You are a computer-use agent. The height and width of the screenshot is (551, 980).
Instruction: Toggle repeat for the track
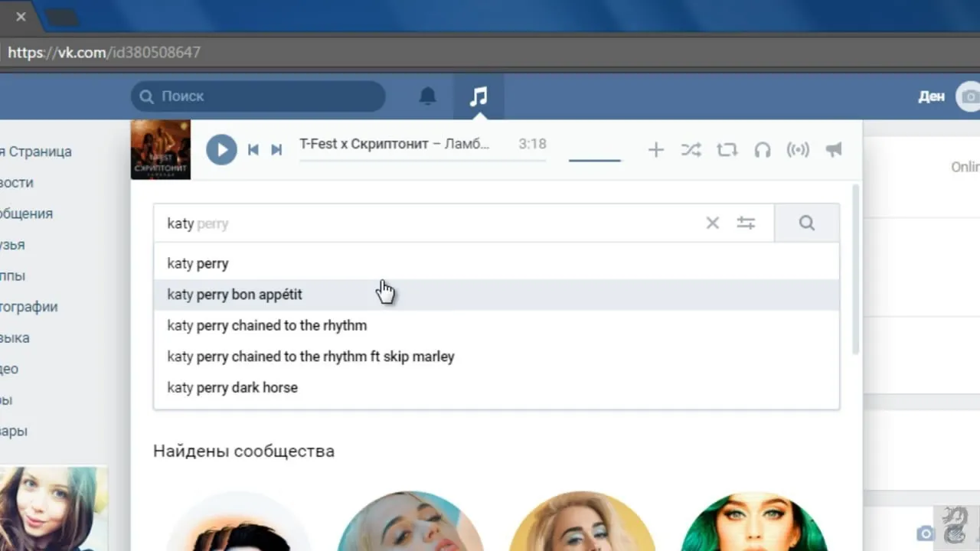pyautogui.click(x=727, y=150)
